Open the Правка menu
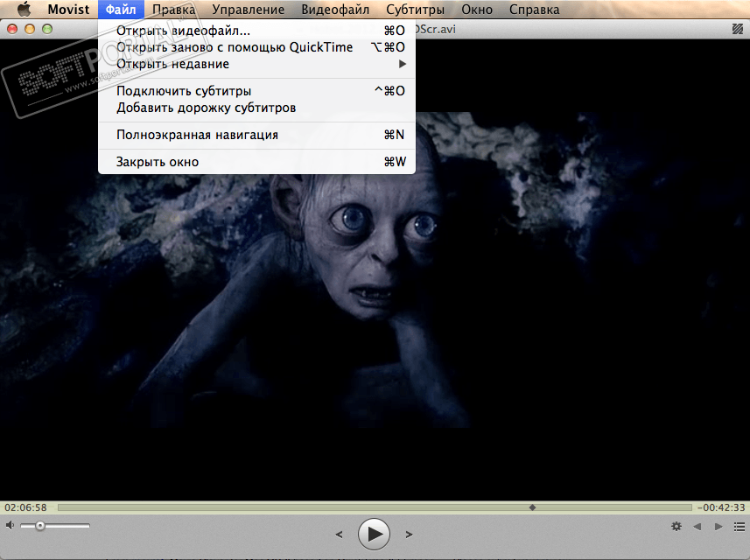Screen dimensions: 750x560 coord(173,9)
